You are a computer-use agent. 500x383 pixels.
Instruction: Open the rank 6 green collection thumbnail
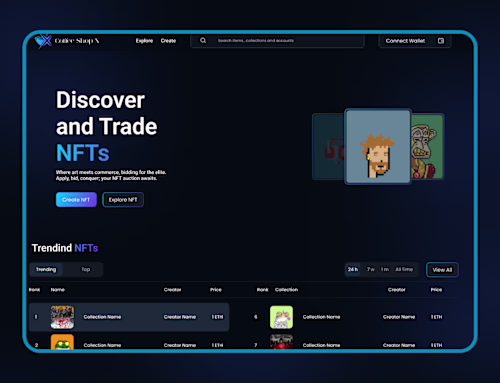click(x=281, y=317)
